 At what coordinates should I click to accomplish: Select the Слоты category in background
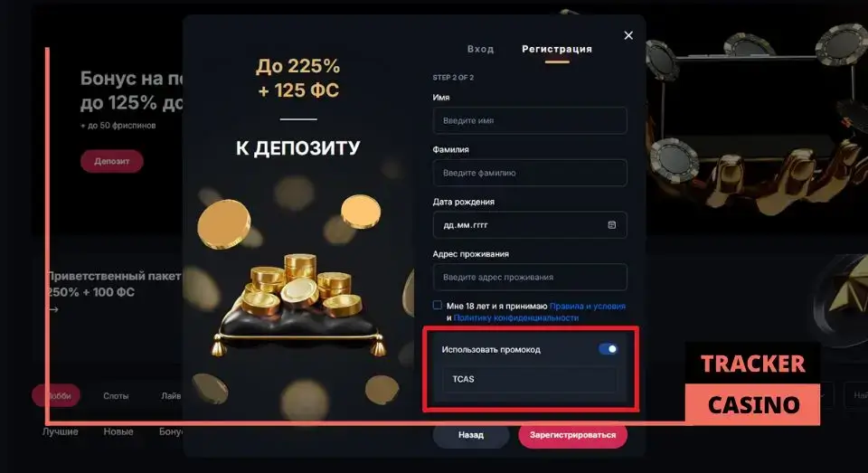[x=116, y=396]
